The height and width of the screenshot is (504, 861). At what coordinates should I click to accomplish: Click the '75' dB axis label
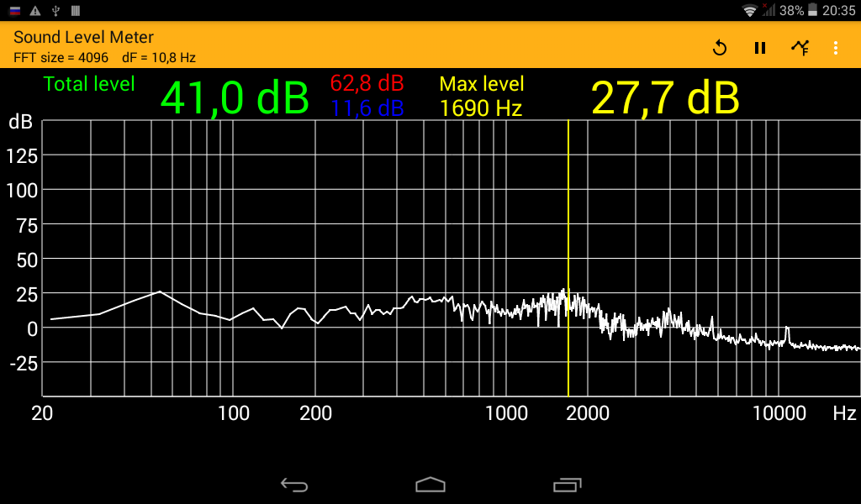click(27, 225)
